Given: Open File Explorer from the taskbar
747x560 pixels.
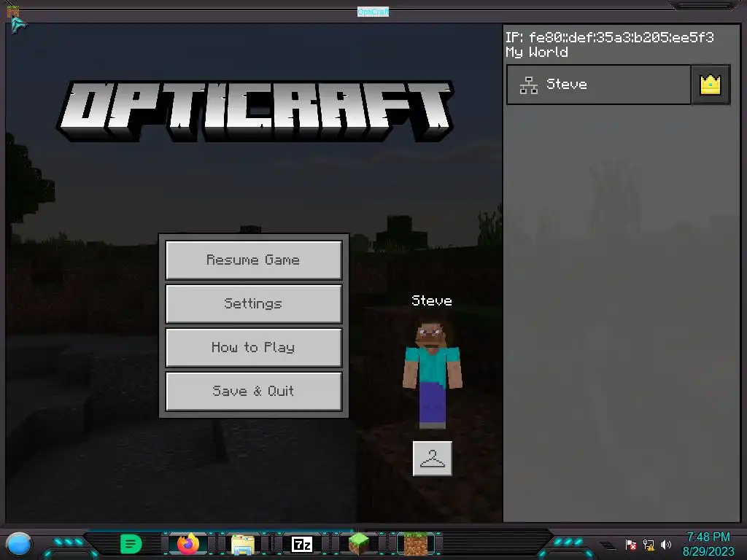Looking at the screenshot, I should point(243,544).
